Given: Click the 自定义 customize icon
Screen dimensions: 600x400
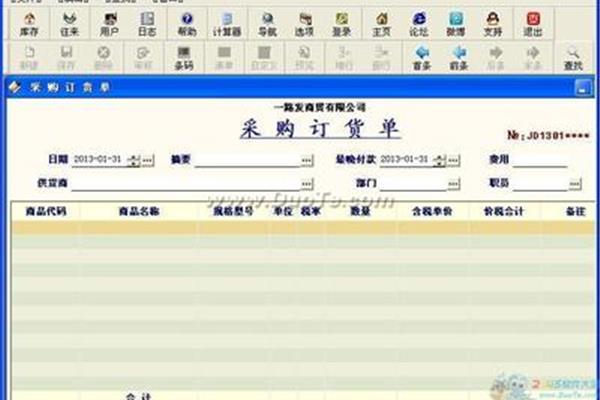Looking at the screenshot, I should (264, 58).
